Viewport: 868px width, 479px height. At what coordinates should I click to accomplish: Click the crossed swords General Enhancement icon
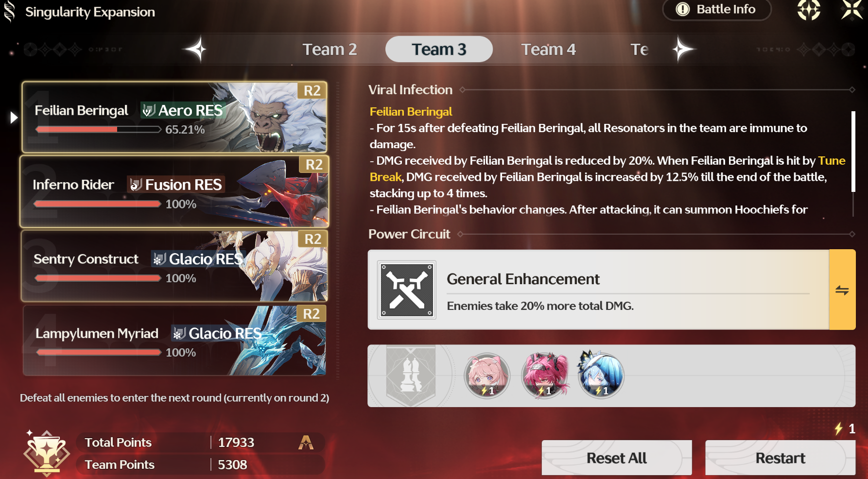coord(407,290)
